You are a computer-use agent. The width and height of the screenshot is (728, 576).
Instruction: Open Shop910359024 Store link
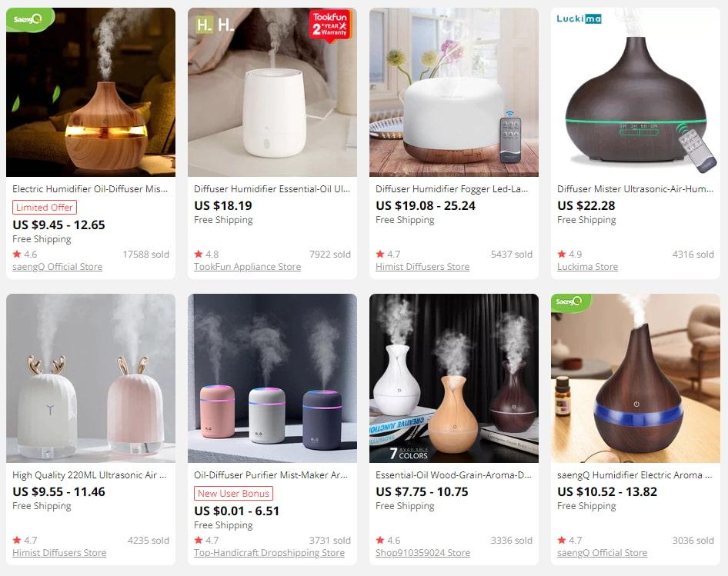[x=422, y=553]
